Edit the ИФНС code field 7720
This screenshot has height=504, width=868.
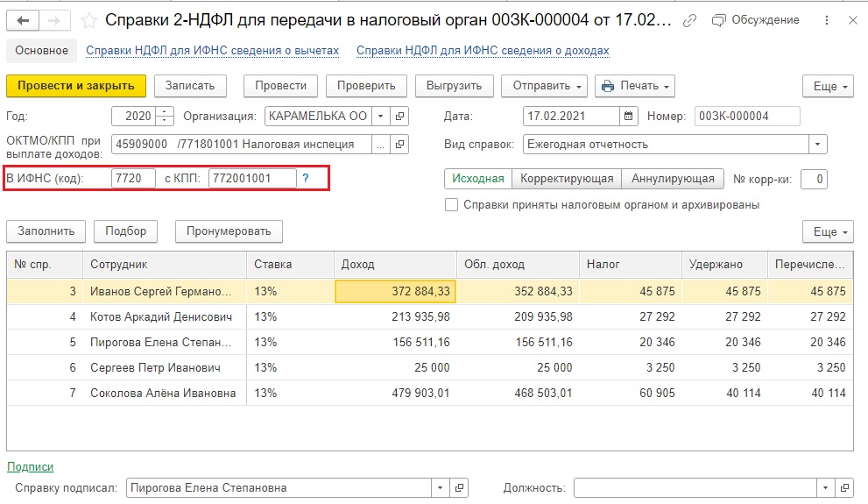pyautogui.click(x=133, y=178)
